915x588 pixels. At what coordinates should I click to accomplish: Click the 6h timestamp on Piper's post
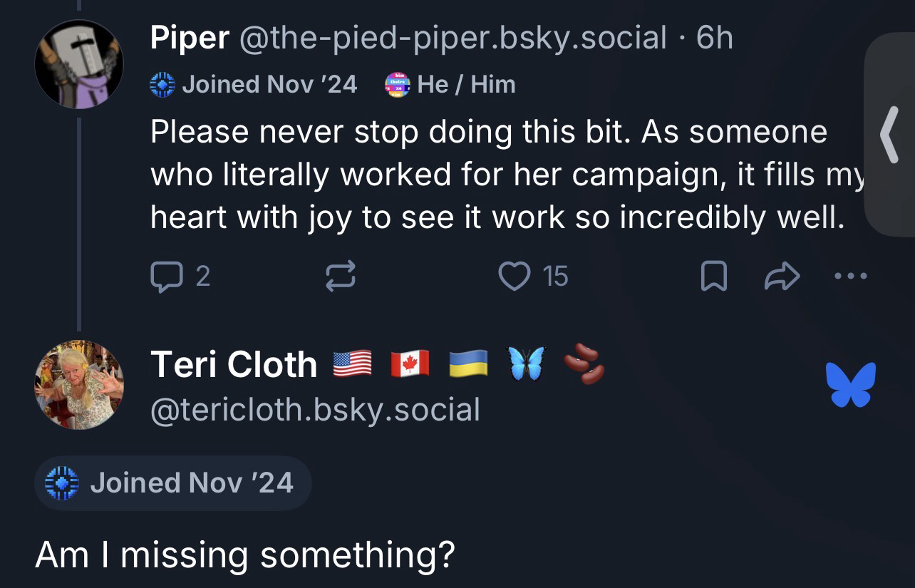coord(714,38)
